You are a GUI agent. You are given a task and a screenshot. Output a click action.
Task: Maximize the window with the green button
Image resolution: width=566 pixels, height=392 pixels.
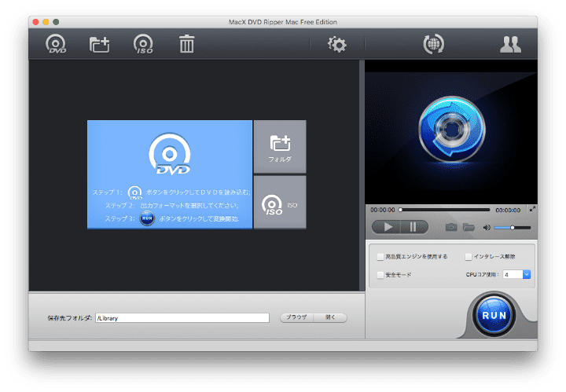tap(56, 22)
